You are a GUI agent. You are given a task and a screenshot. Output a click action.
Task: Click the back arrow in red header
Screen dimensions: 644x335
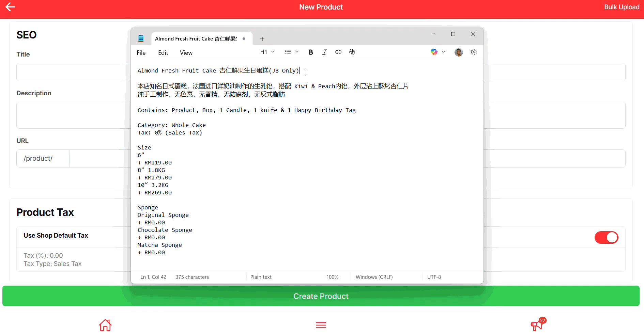[10, 7]
